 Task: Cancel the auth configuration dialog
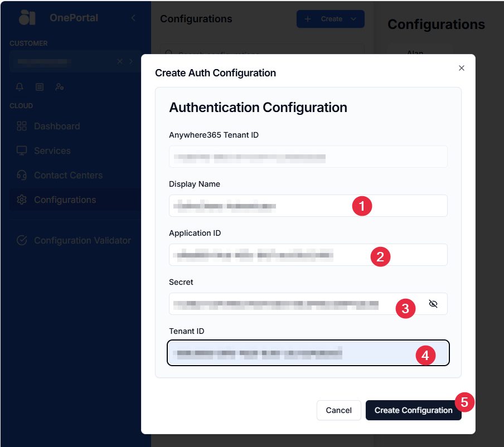(x=339, y=410)
